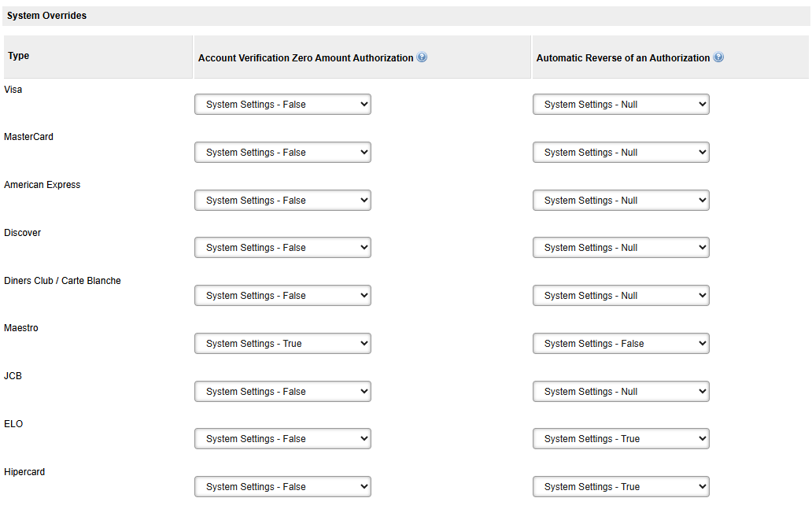Image resolution: width=812 pixels, height=509 pixels.
Task: Open Diners Club Automatic Reverse dropdown
Action: tap(621, 296)
